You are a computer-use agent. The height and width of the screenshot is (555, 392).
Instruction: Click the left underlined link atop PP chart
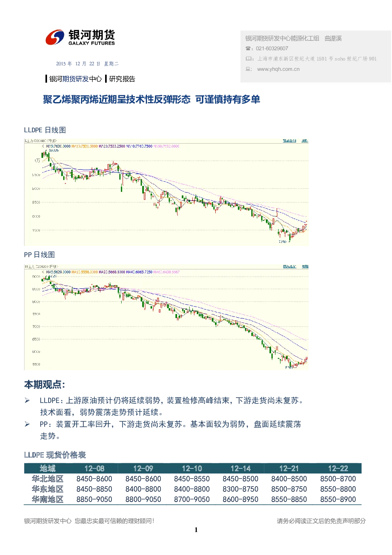click(289, 267)
